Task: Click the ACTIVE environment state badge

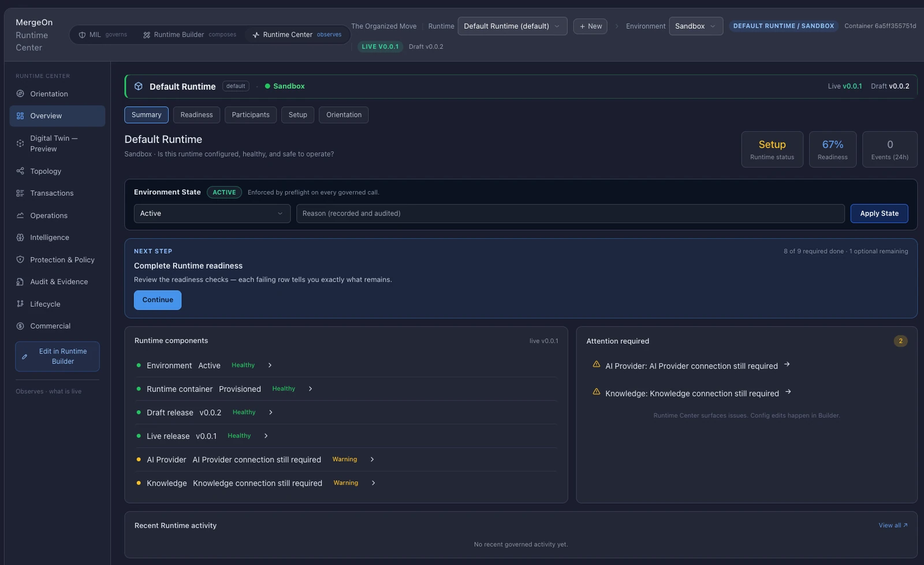Action: click(x=224, y=192)
